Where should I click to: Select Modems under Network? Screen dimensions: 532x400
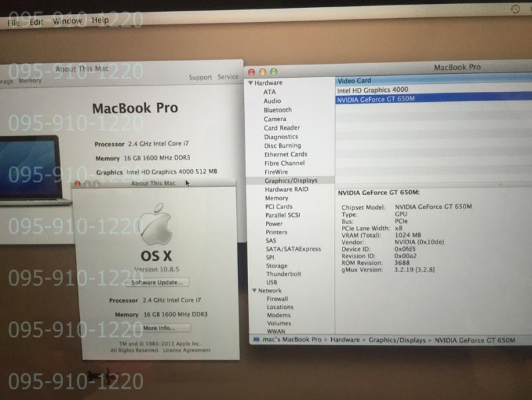tap(279, 315)
